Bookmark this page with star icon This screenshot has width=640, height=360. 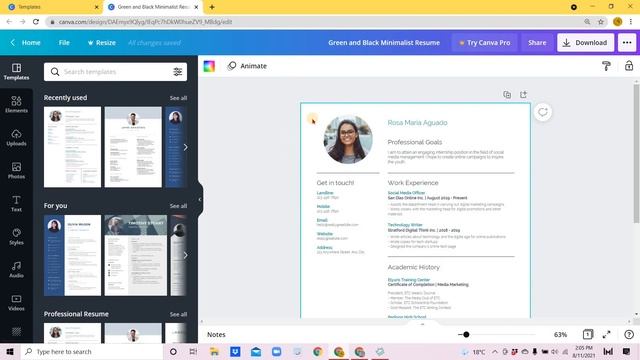601,22
